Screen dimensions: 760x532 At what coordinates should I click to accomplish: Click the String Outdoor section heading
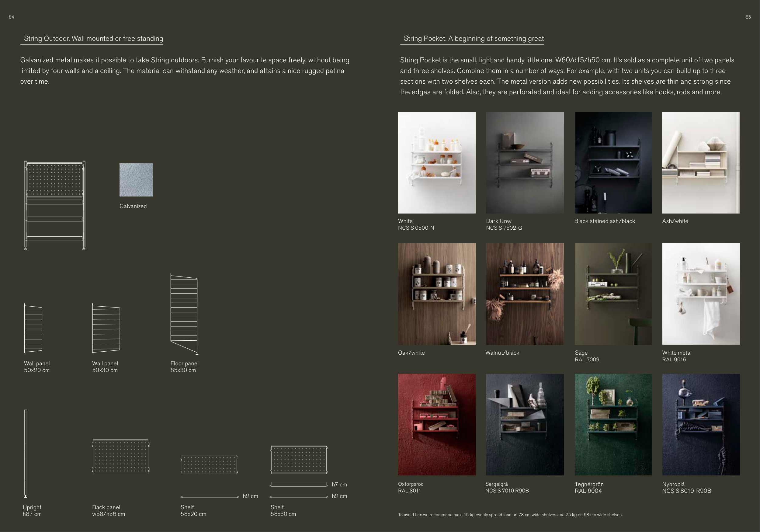click(93, 38)
